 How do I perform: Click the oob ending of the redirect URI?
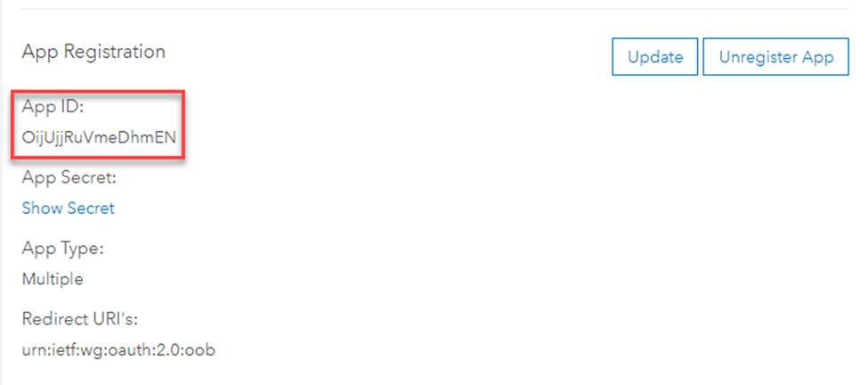201,350
